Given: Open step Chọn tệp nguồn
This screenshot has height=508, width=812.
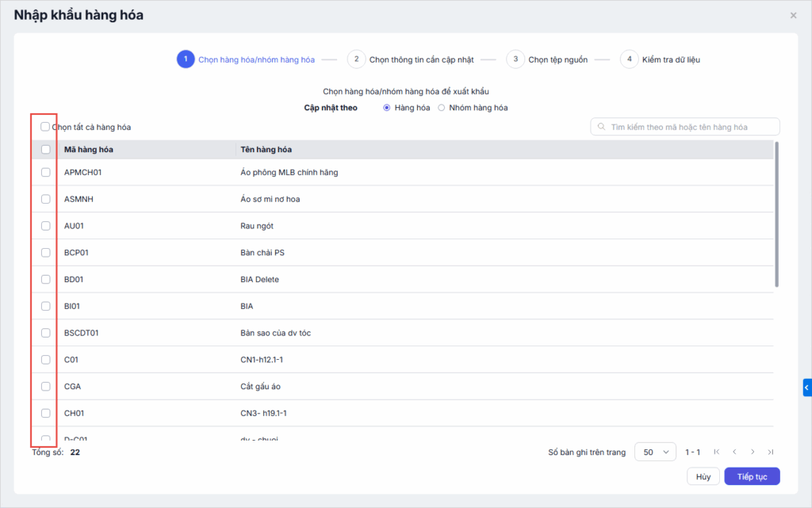Looking at the screenshot, I should click(557, 59).
